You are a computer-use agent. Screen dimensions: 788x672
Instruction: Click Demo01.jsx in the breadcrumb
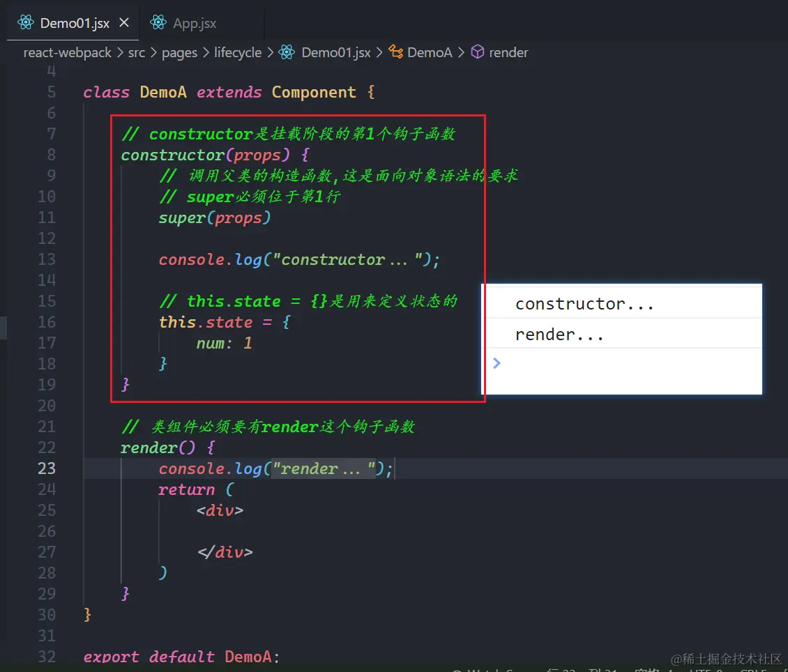335,52
